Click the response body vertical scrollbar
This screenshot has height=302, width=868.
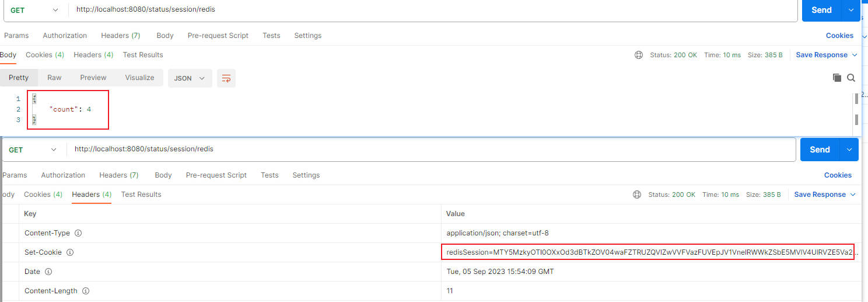tap(856, 109)
